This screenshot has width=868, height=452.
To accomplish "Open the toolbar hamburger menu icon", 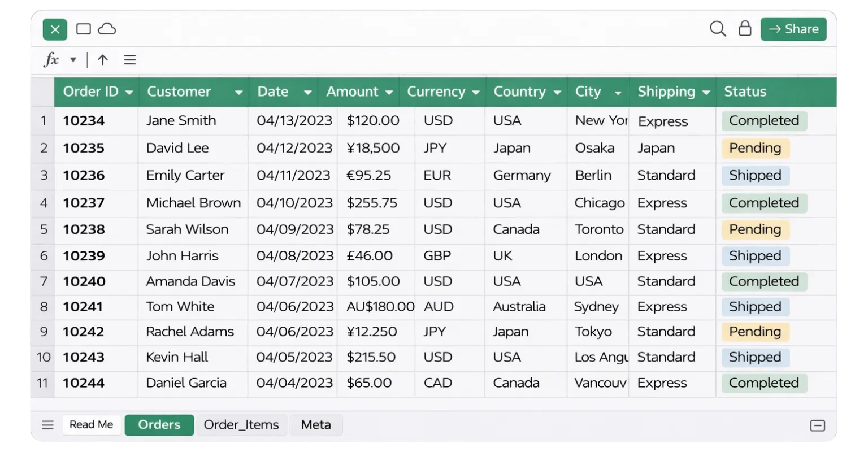I will click(x=130, y=59).
